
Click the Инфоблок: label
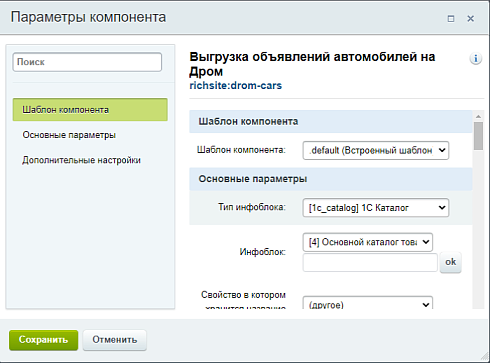(x=263, y=252)
